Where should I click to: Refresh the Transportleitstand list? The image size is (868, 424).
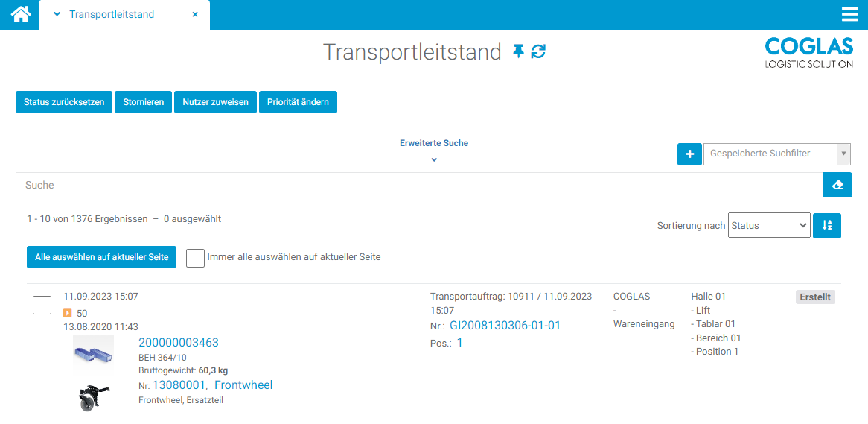click(x=538, y=51)
